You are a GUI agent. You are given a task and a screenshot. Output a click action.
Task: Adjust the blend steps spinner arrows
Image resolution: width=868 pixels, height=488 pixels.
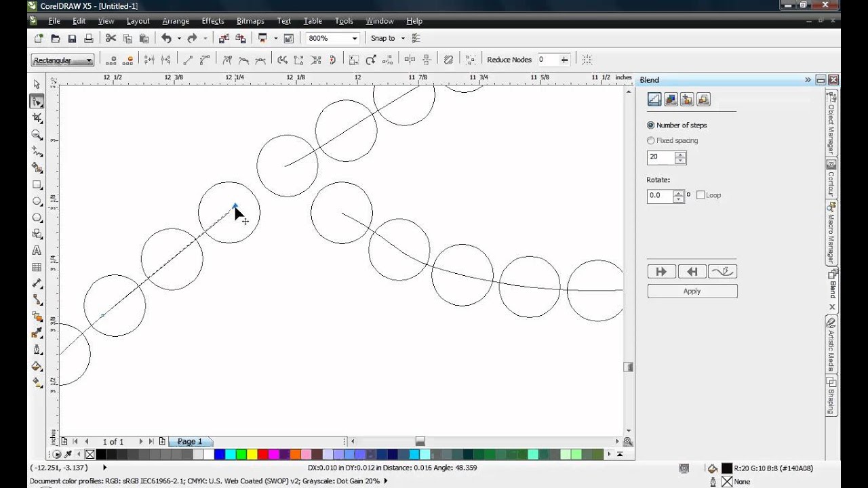pyautogui.click(x=680, y=157)
